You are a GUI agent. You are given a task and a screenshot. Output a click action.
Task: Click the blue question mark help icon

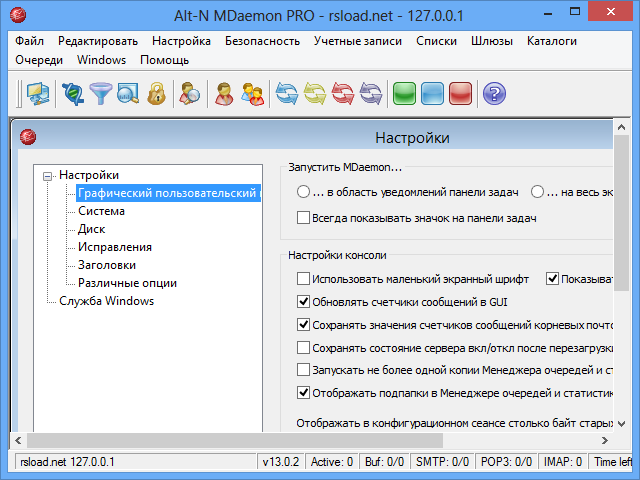coord(494,94)
